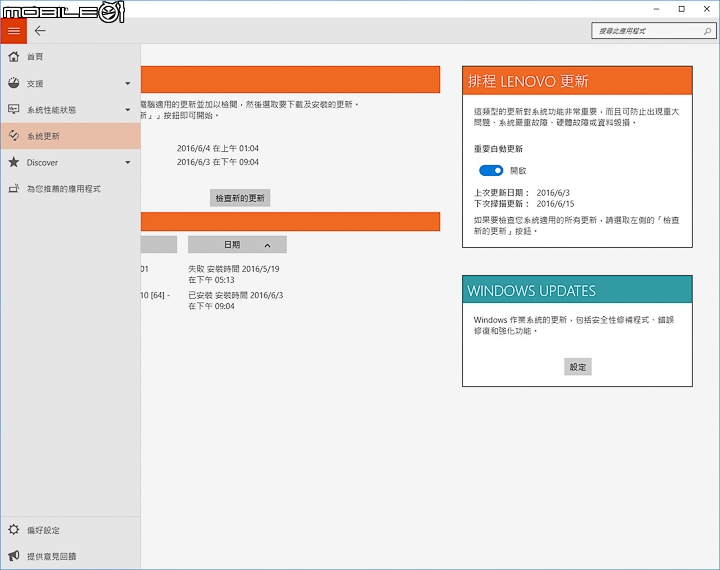Close the application window

pos(707,9)
